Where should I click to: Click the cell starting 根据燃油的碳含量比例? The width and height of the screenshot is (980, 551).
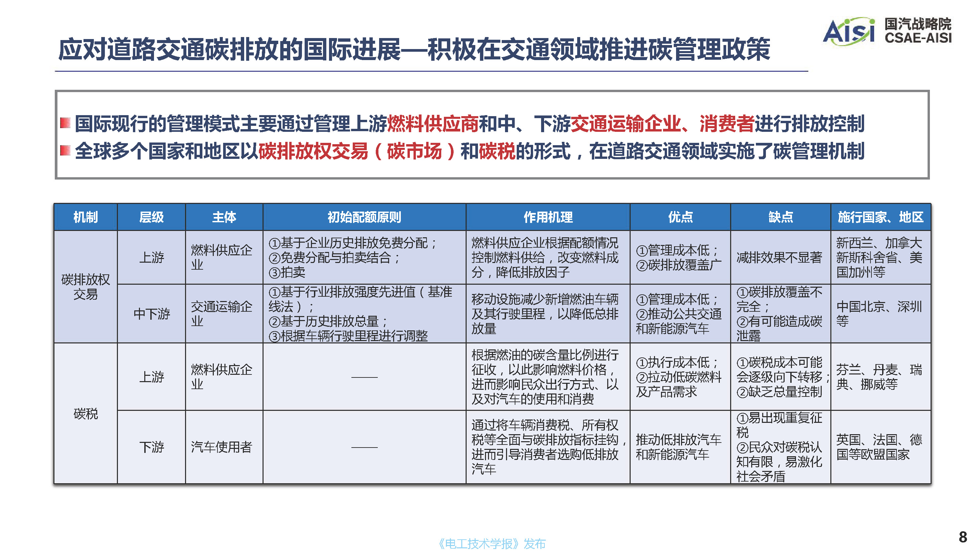tap(548, 376)
